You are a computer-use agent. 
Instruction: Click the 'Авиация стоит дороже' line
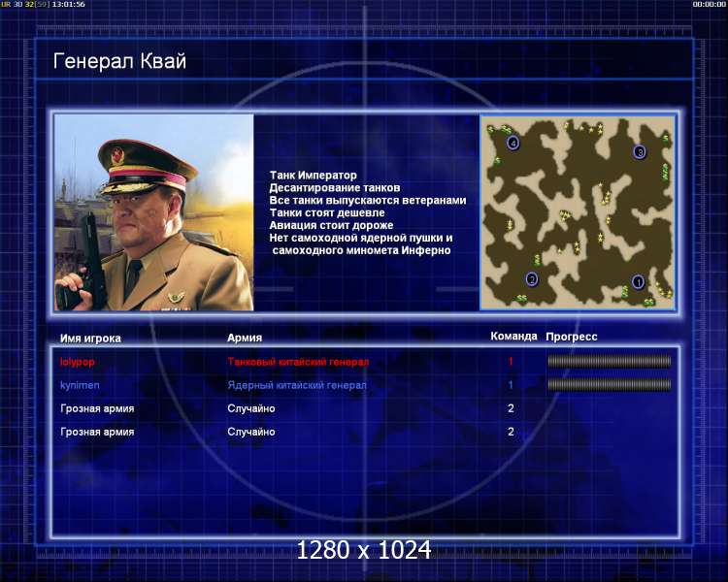point(331,225)
